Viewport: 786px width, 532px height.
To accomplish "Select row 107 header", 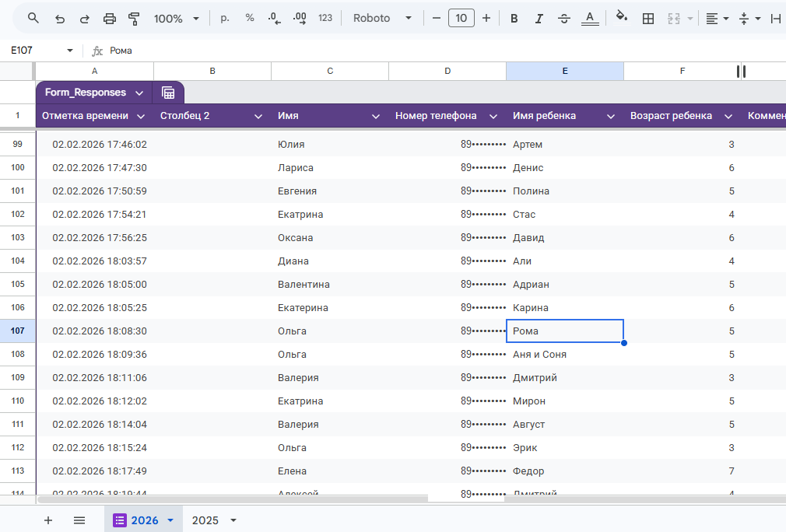I will click(x=18, y=331).
